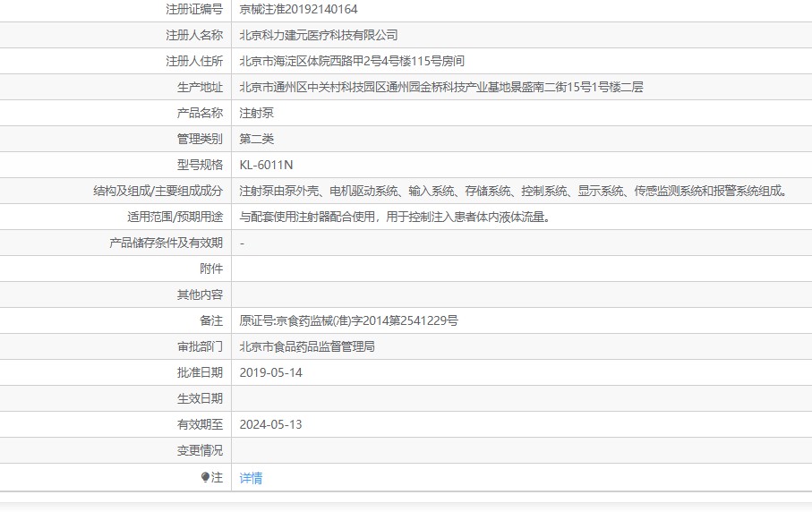Click the 适用范围/预期用途 label
Screen dimensions: 812x512
[175, 217]
